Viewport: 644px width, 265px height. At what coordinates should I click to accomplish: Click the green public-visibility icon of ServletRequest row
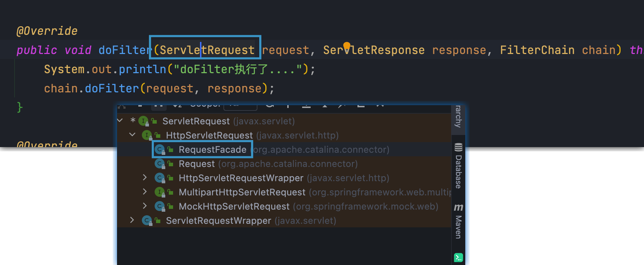(154, 121)
